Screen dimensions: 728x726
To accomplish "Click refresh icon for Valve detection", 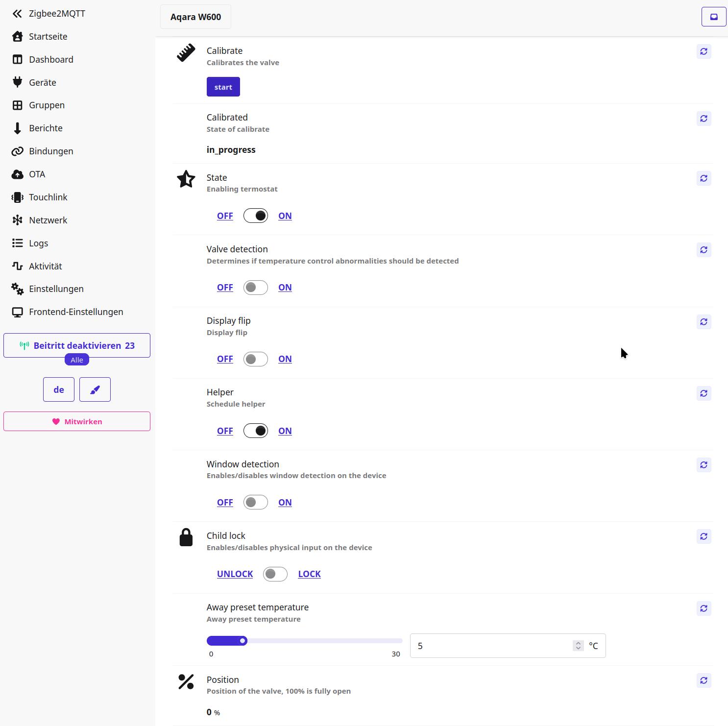I will click(704, 250).
